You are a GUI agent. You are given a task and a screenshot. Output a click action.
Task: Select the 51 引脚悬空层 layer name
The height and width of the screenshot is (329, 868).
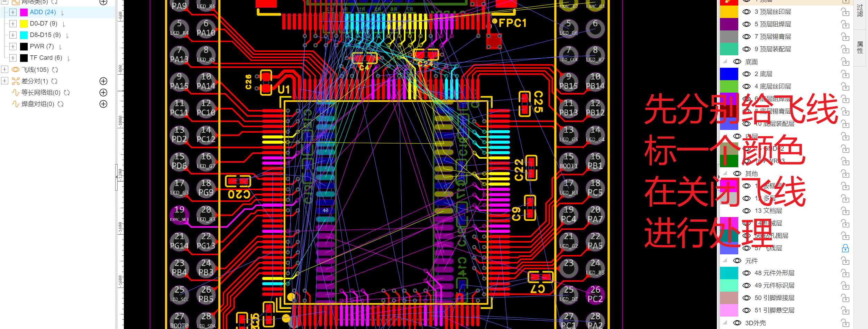774,310
